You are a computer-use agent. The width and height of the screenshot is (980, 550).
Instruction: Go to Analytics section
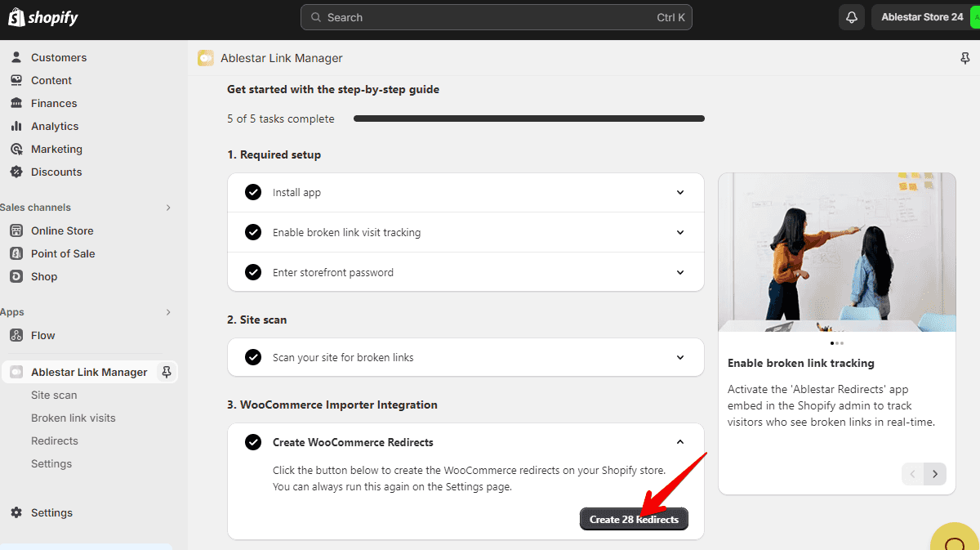pyautogui.click(x=55, y=126)
